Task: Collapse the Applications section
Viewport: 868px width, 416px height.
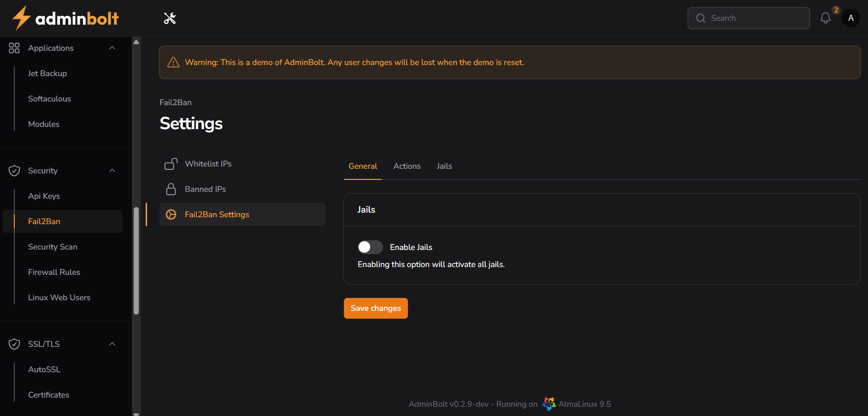Action: 112,48
